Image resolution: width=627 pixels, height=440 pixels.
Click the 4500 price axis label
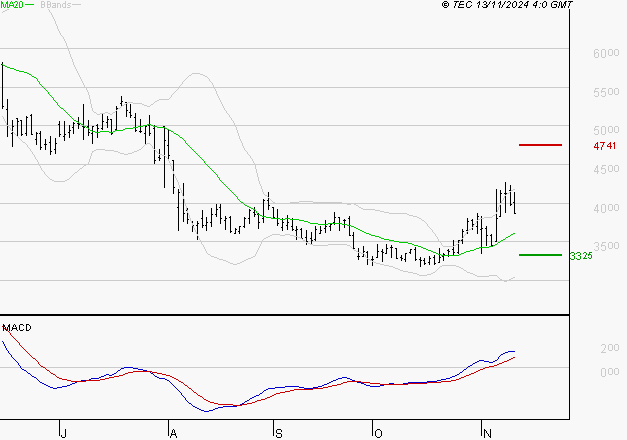pyautogui.click(x=606, y=169)
